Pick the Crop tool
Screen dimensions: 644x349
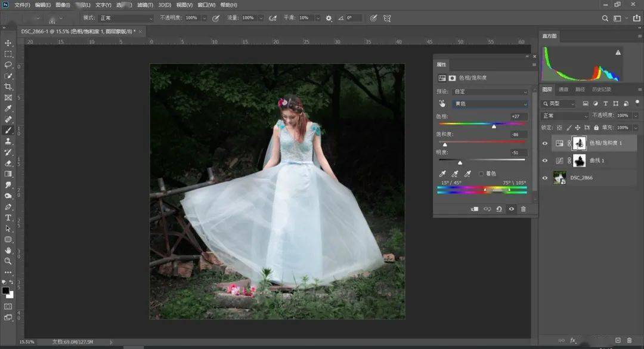point(8,87)
